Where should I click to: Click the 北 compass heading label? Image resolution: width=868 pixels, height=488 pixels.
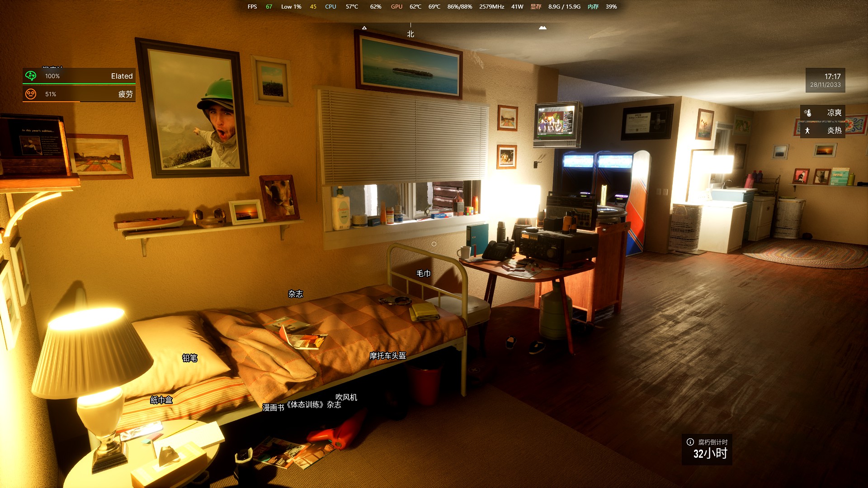click(410, 34)
